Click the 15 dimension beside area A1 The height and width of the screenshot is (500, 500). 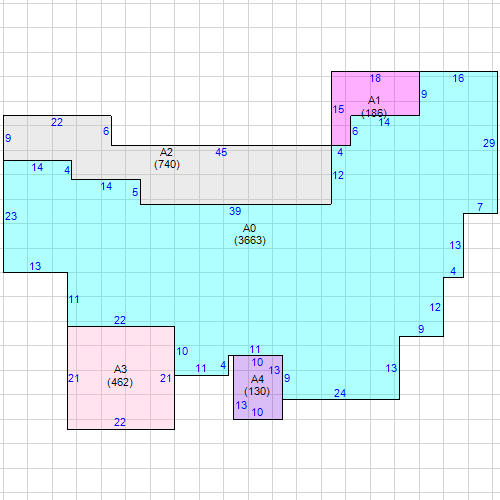point(338,109)
